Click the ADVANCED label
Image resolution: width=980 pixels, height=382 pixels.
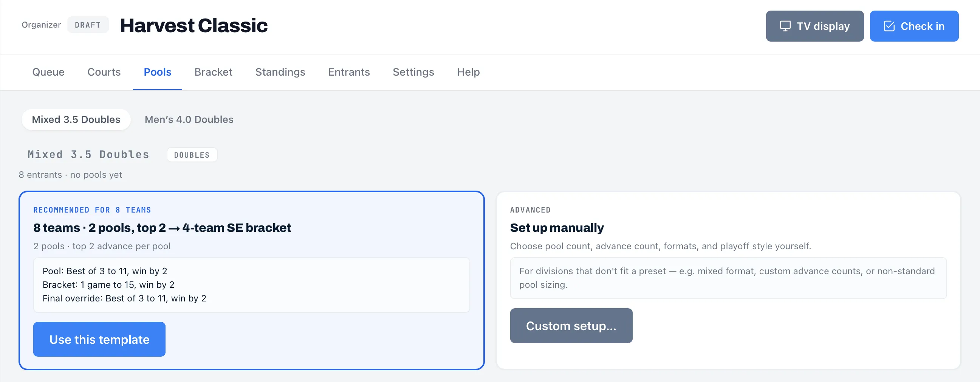[530, 210]
